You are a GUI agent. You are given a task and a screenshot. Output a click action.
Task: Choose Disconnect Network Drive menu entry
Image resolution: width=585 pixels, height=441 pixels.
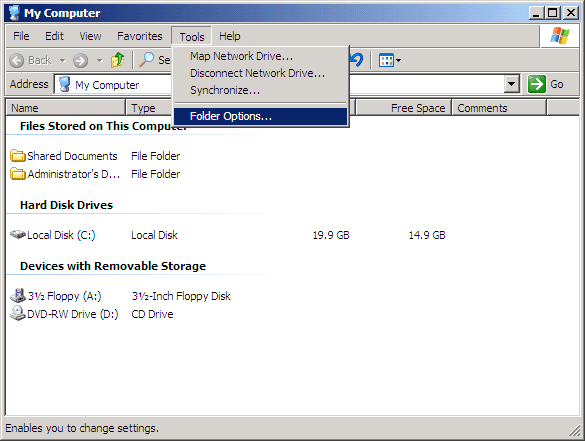[260, 73]
